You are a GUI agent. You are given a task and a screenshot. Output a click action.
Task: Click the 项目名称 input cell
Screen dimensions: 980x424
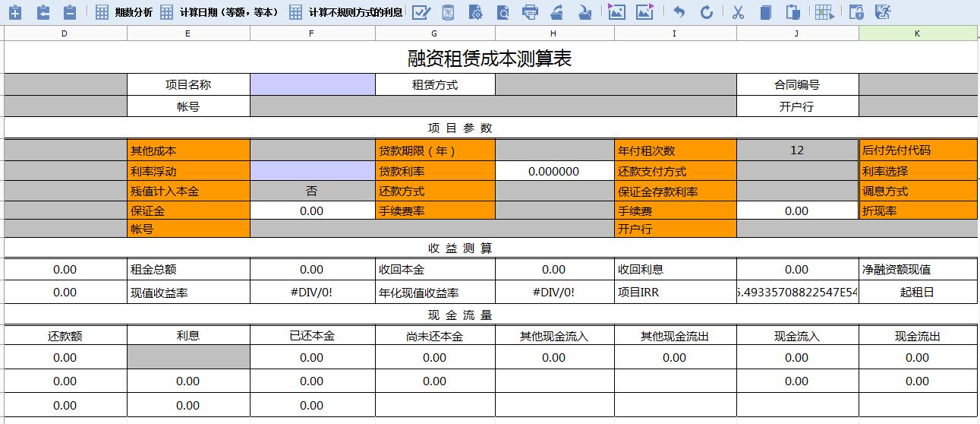click(x=312, y=84)
